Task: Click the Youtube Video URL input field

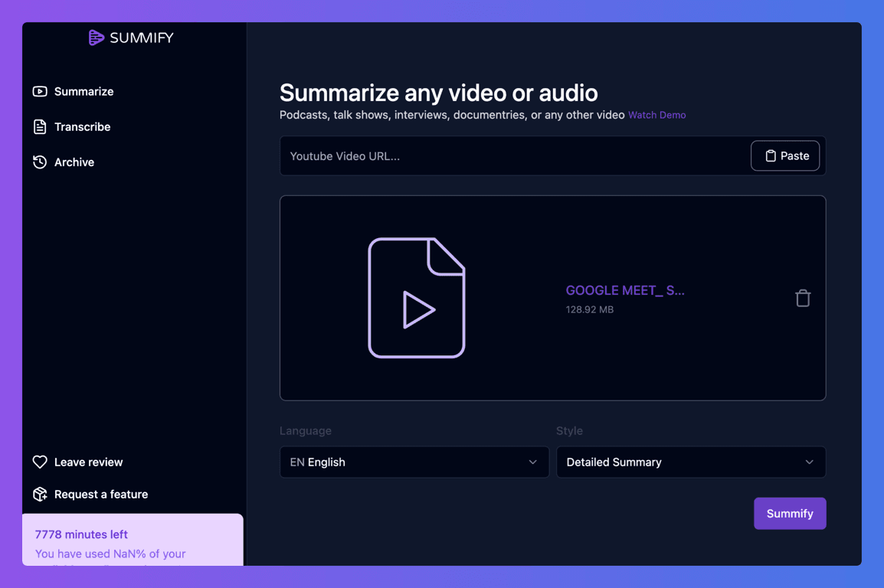Action: [498, 155]
